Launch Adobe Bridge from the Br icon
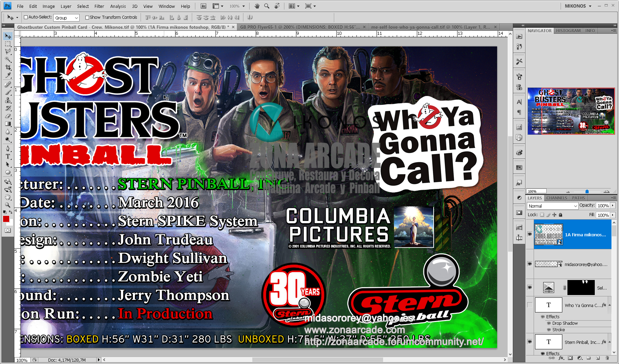The height and width of the screenshot is (364, 619). click(203, 6)
